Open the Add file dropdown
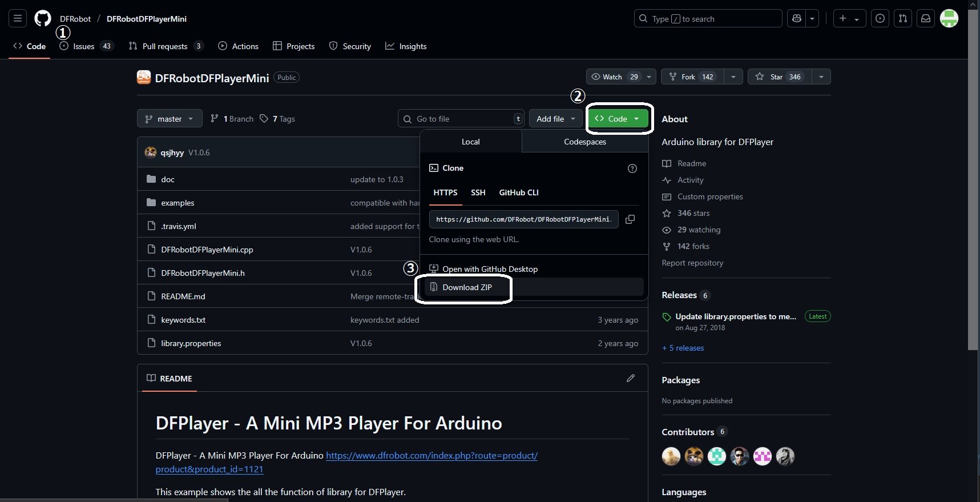This screenshot has width=980, height=502. coord(555,119)
